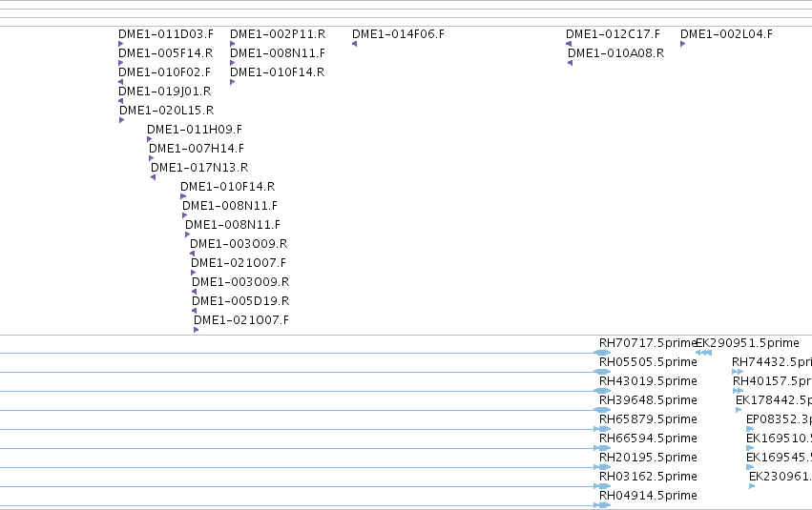The width and height of the screenshot is (812, 510).
Task: Click the purple arrow marker under DME1-002P11.R
Action: [233, 44]
